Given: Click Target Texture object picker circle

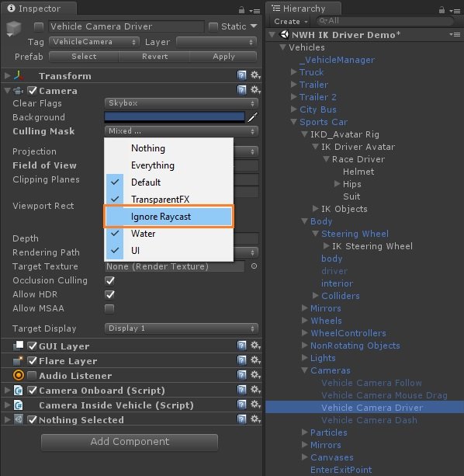Looking at the screenshot, I should (255, 266).
